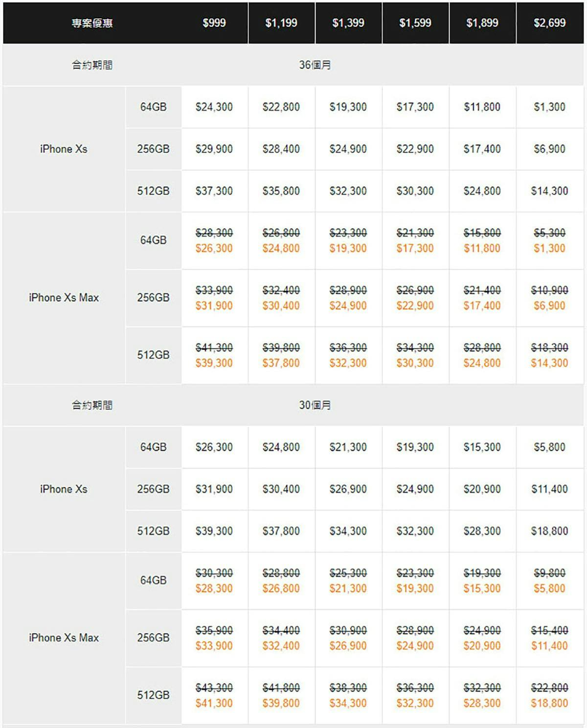
Task: Select the $1,899 plan column header
Action: point(482,23)
